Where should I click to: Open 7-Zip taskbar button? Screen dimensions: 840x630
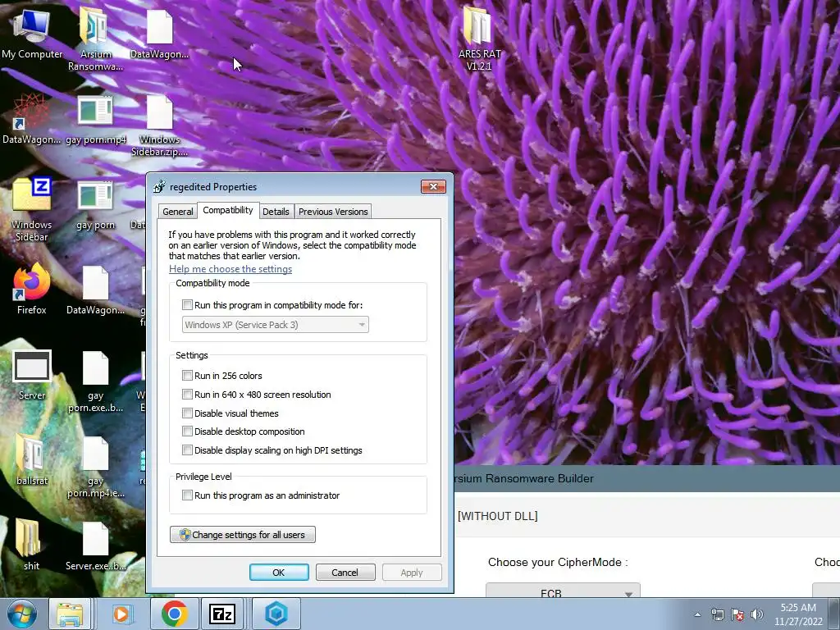coord(222,614)
